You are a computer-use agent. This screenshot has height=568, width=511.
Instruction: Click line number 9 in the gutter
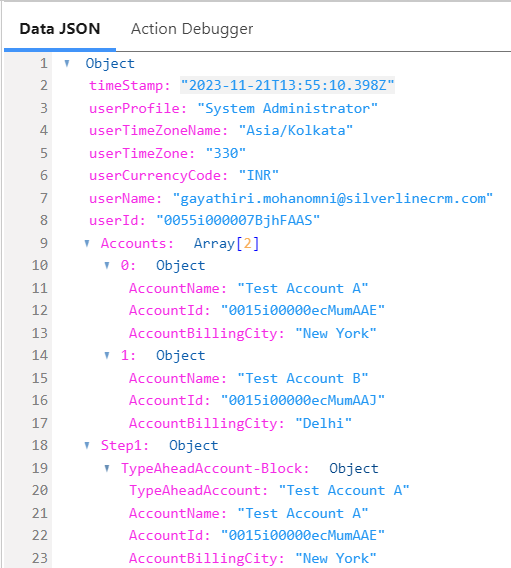[43, 243]
